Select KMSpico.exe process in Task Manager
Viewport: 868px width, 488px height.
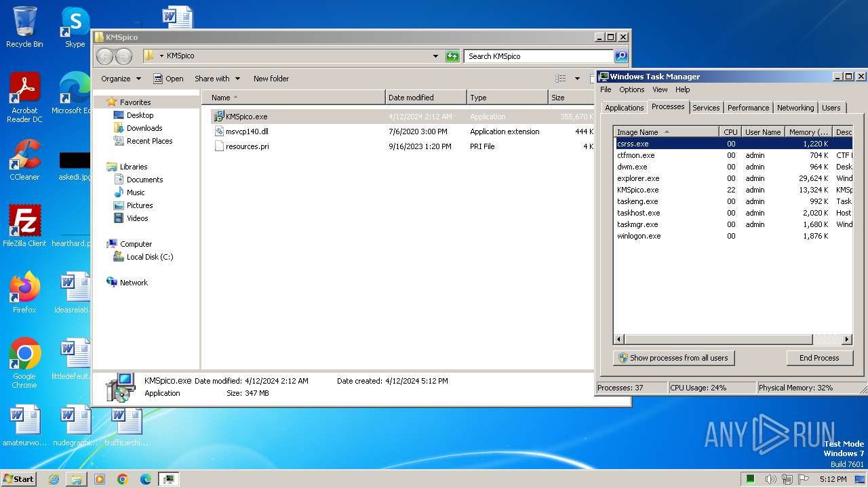pyautogui.click(x=733, y=190)
